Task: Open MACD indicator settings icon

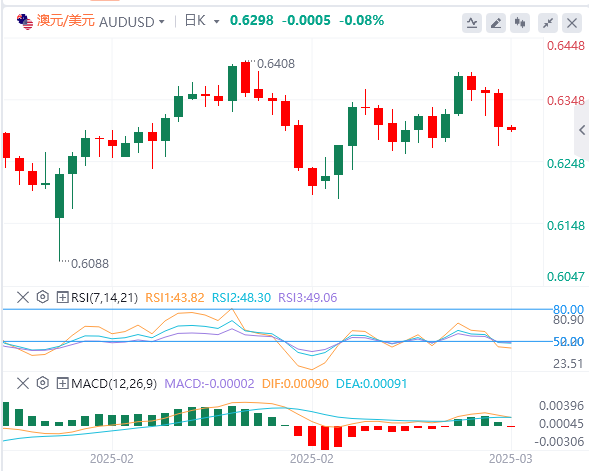Action: pos(43,383)
